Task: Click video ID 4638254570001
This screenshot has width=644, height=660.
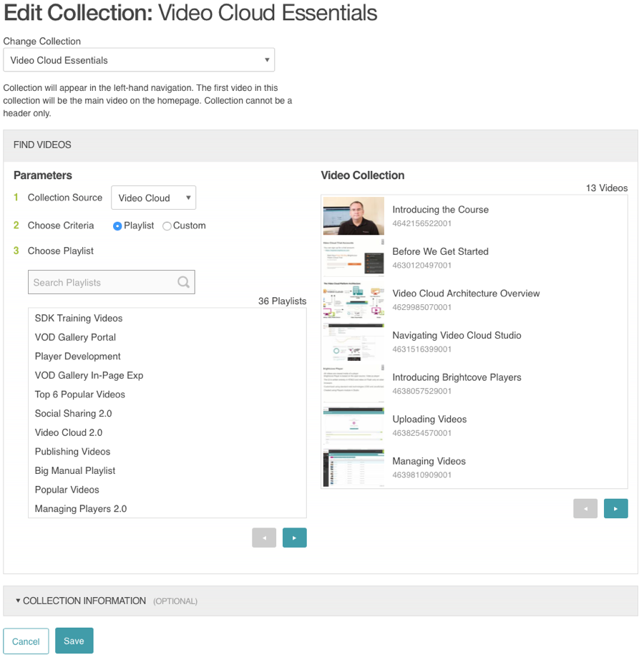Action: [422, 432]
